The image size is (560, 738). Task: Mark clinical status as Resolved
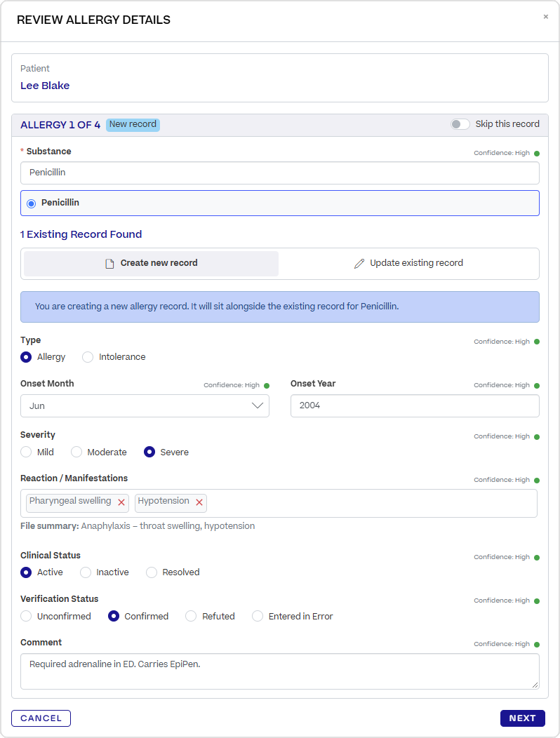(151, 572)
